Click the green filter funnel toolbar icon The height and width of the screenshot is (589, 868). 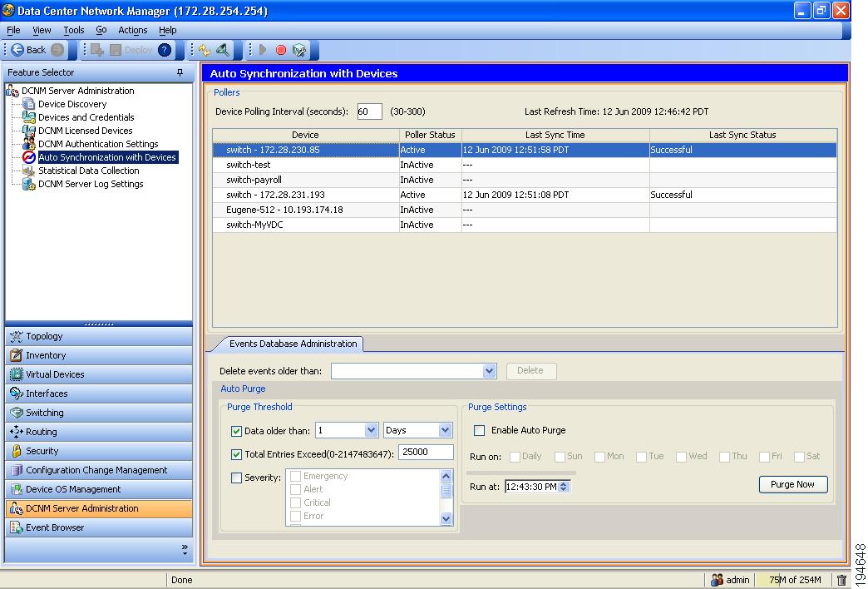(x=224, y=50)
